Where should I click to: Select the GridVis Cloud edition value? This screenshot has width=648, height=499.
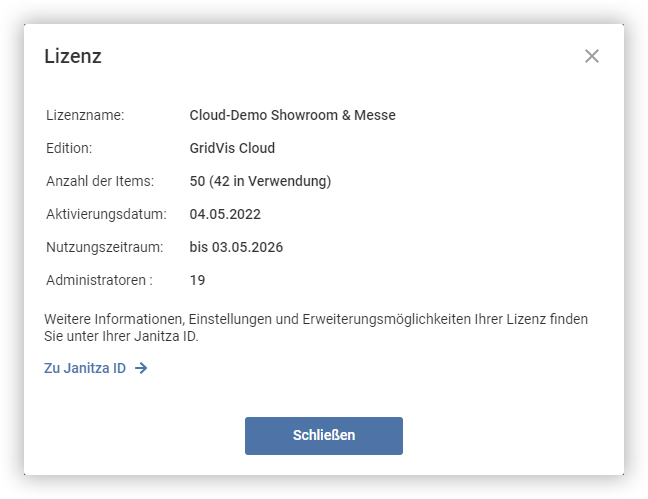[232, 148]
